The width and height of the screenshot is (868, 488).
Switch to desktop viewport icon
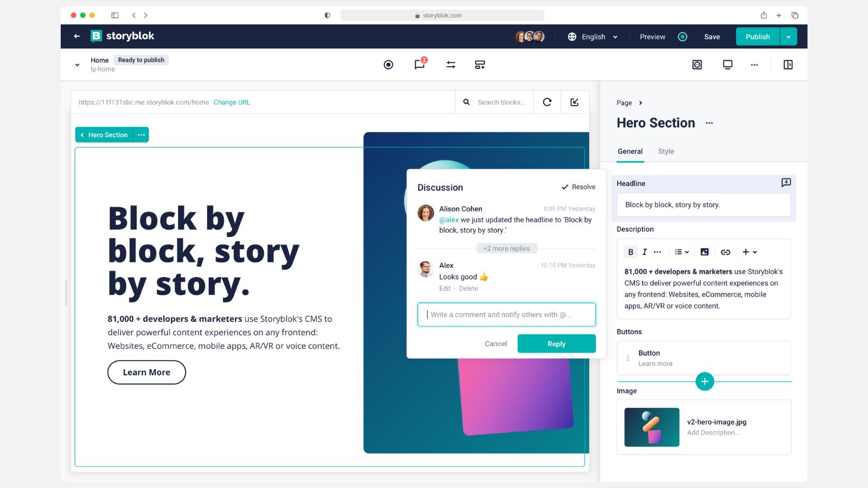coord(727,65)
